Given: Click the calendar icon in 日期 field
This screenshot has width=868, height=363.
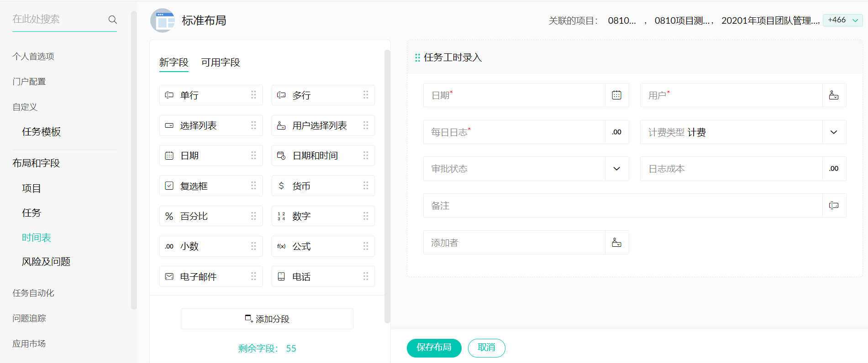Looking at the screenshot, I should pyautogui.click(x=616, y=95).
